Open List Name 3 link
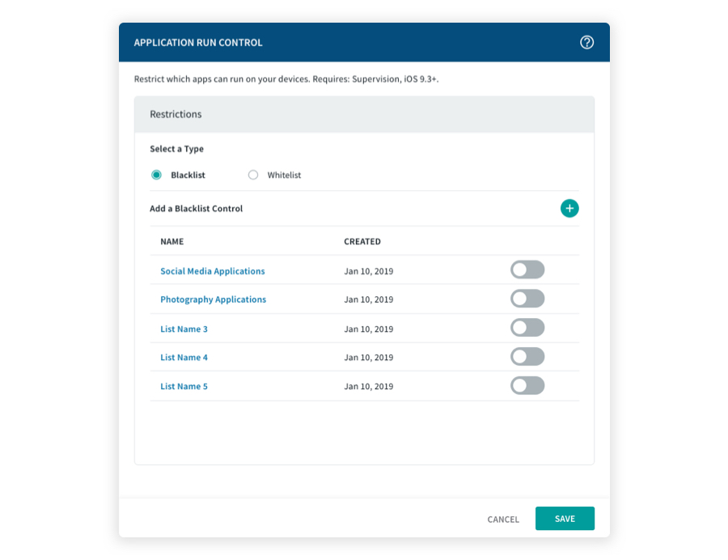This screenshot has width=728, height=560. 184,329
